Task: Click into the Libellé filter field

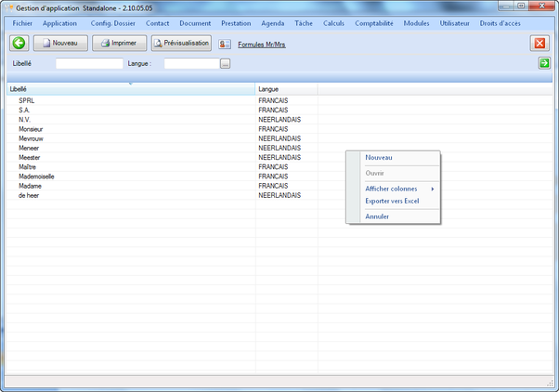Action: (89, 64)
